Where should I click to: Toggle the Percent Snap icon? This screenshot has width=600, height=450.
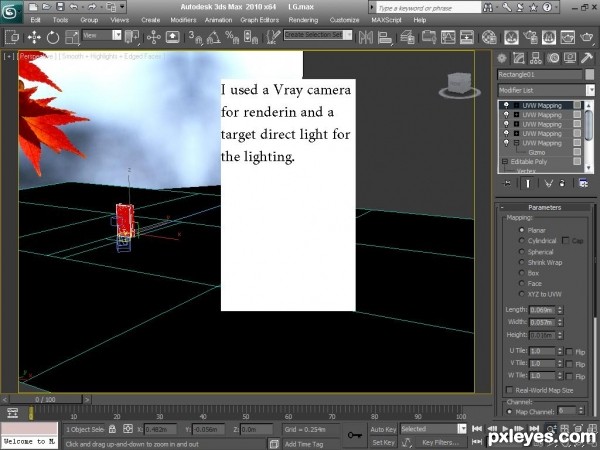tap(232, 37)
